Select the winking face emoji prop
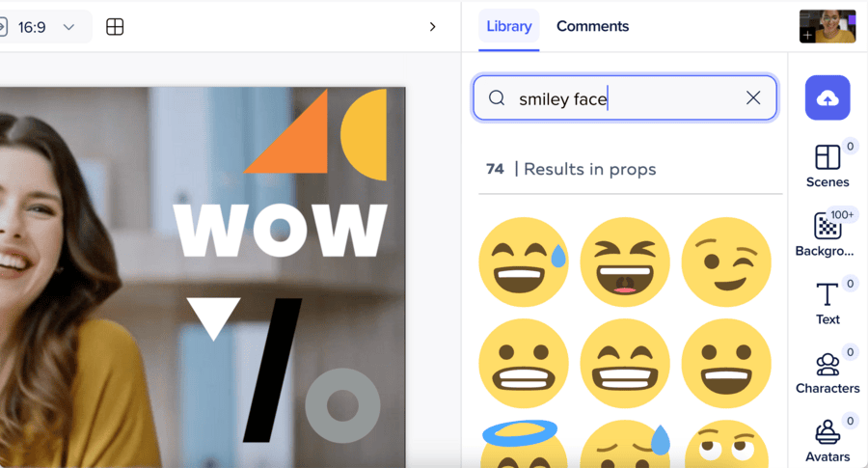The height and width of the screenshot is (468, 868). (726, 262)
